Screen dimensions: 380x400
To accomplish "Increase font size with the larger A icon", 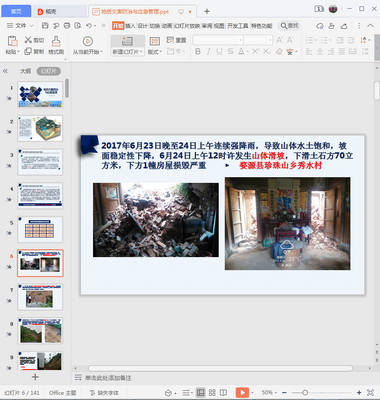I will (279, 40).
